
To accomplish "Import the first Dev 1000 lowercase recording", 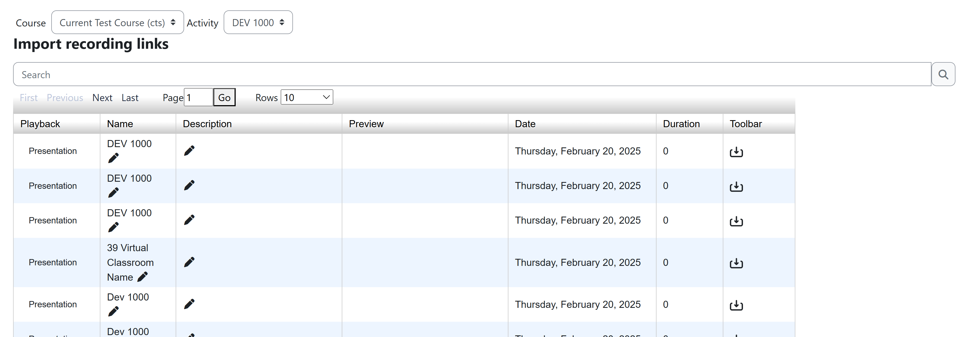I will (736, 305).
